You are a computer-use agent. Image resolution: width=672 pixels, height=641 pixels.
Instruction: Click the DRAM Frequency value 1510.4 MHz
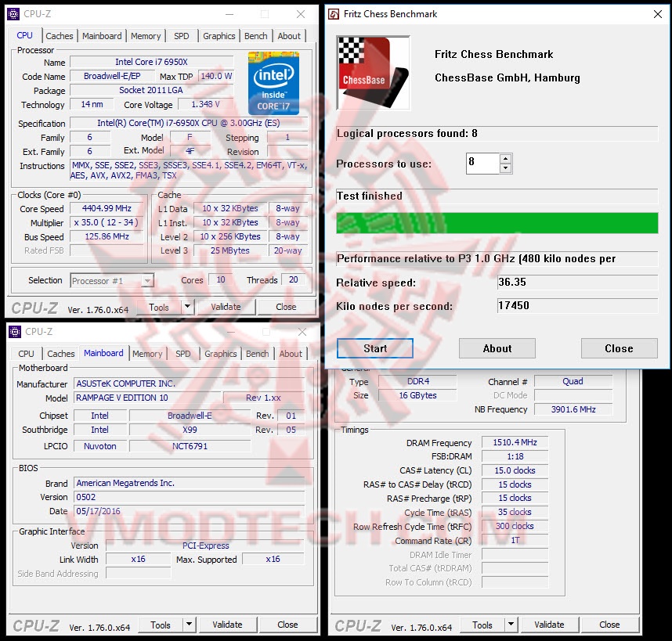click(x=515, y=442)
